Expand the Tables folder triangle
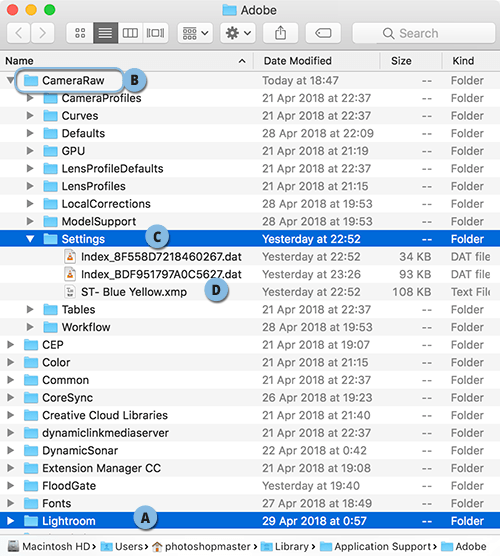 coord(30,310)
